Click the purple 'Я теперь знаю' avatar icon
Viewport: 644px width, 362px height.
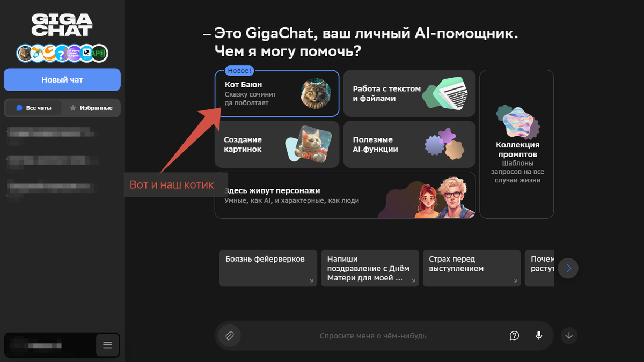[74, 53]
